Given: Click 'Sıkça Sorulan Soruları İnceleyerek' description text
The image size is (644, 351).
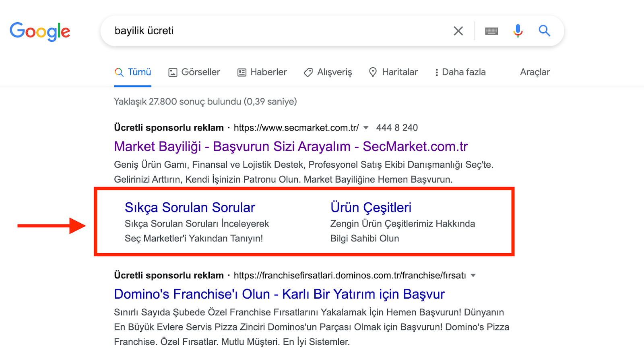Looking at the screenshot, I should point(197,224).
